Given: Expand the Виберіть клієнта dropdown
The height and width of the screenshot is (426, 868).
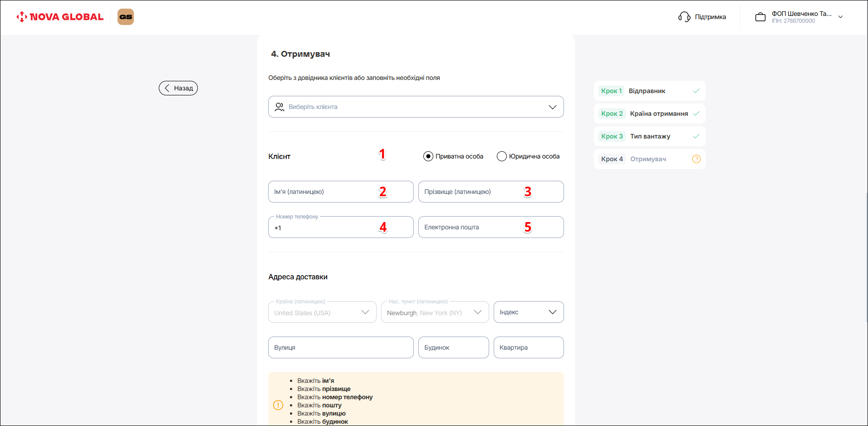Looking at the screenshot, I should pyautogui.click(x=552, y=107).
